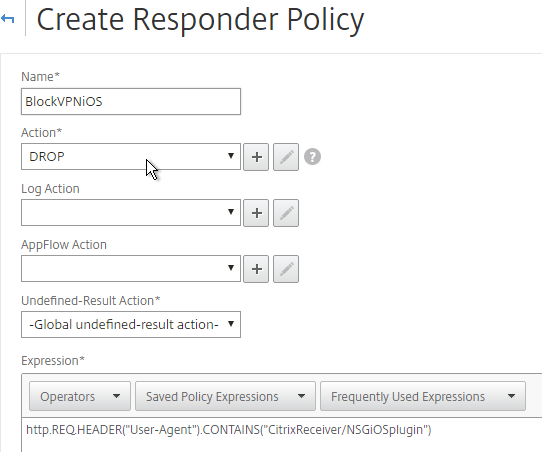The height and width of the screenshot is (452, 542).
Task: Open Frequently Used Expressions menu
Action: pos(423,396)
